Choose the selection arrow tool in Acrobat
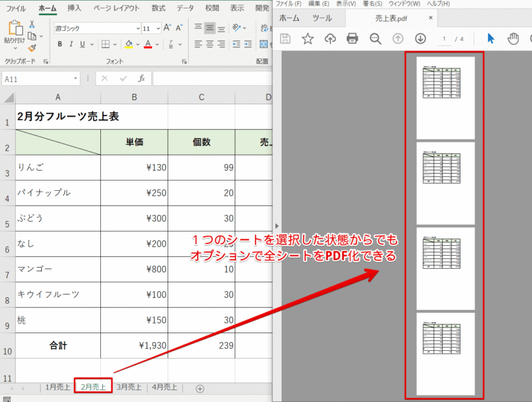This screenshot has width=532, height=402. 491,38
